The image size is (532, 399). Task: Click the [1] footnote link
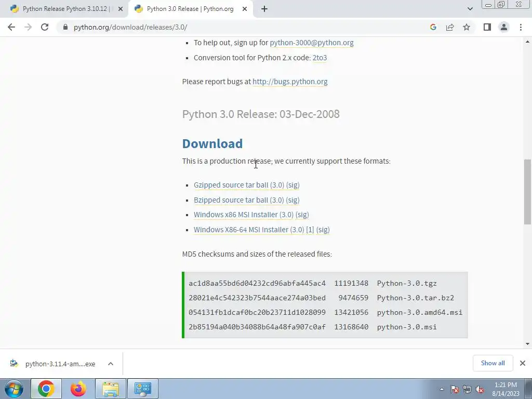pyautogui.click(x=310, y=230)
